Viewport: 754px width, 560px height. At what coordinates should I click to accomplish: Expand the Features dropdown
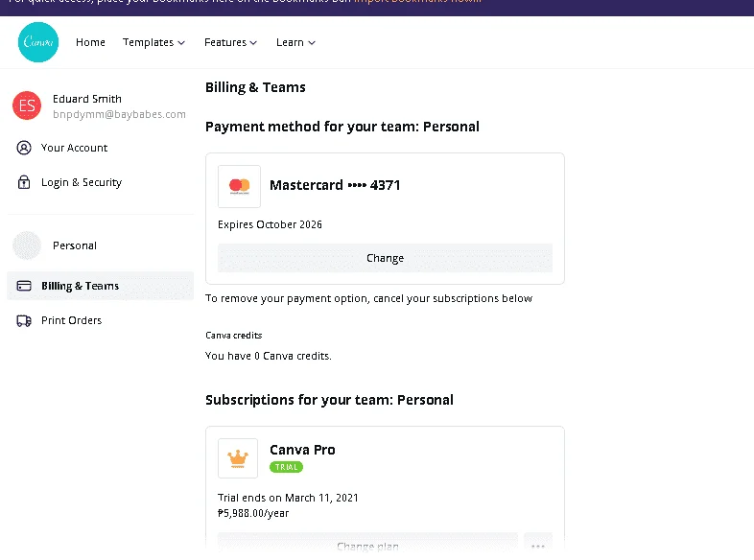click(x=231, y=42)
